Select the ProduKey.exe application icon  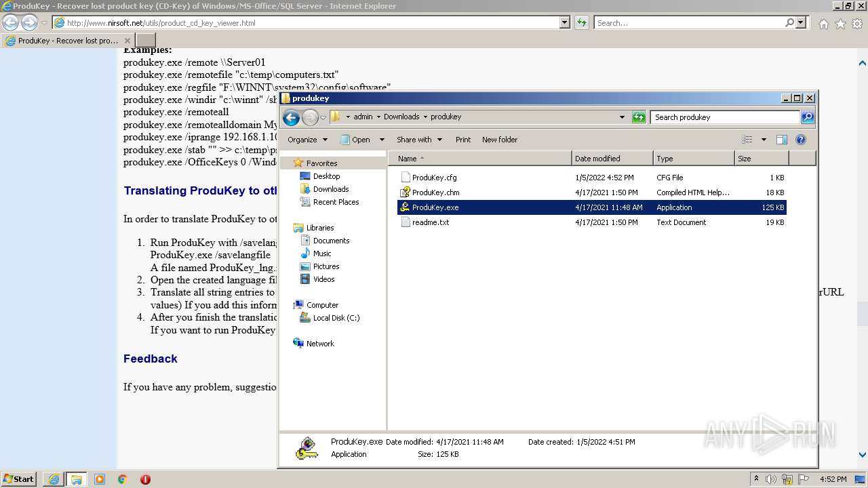[406, 207]
